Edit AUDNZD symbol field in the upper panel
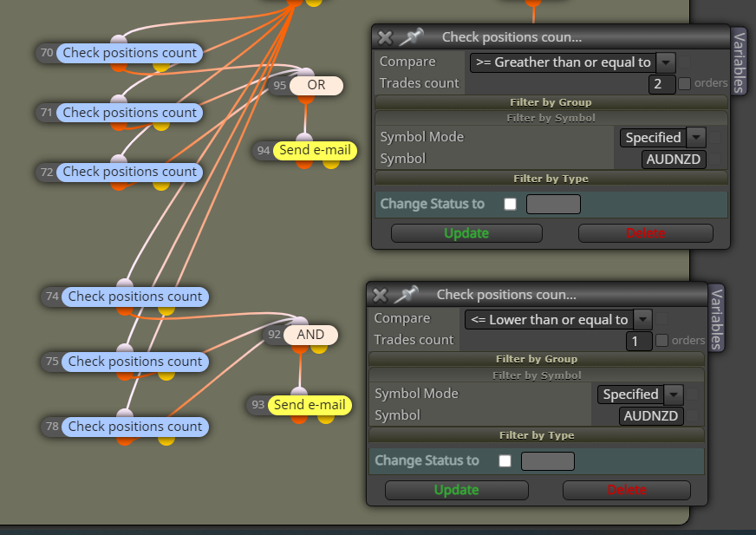Screen dimensions: 756x535 click(x=674, y=160)
